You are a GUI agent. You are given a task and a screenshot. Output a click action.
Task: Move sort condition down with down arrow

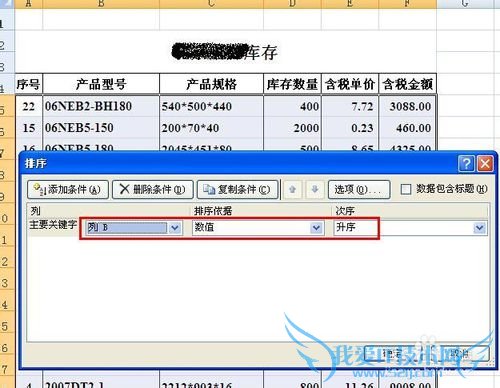[x=315, y=190]
